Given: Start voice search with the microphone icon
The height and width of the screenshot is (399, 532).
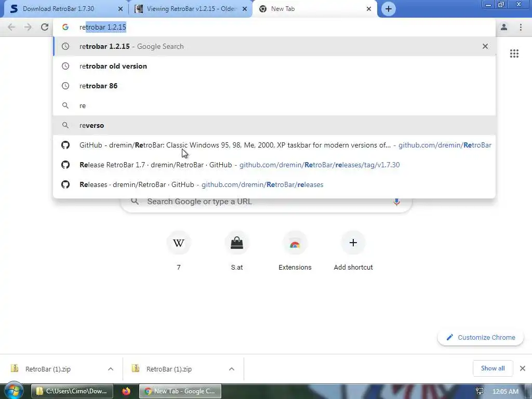Looking at the screenshot, I should 396,202.
